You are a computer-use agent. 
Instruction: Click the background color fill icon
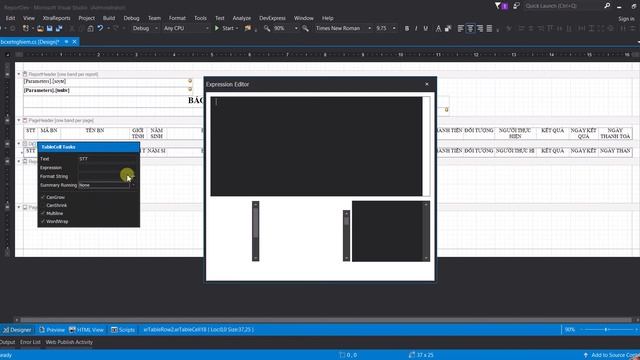(448, 29)
